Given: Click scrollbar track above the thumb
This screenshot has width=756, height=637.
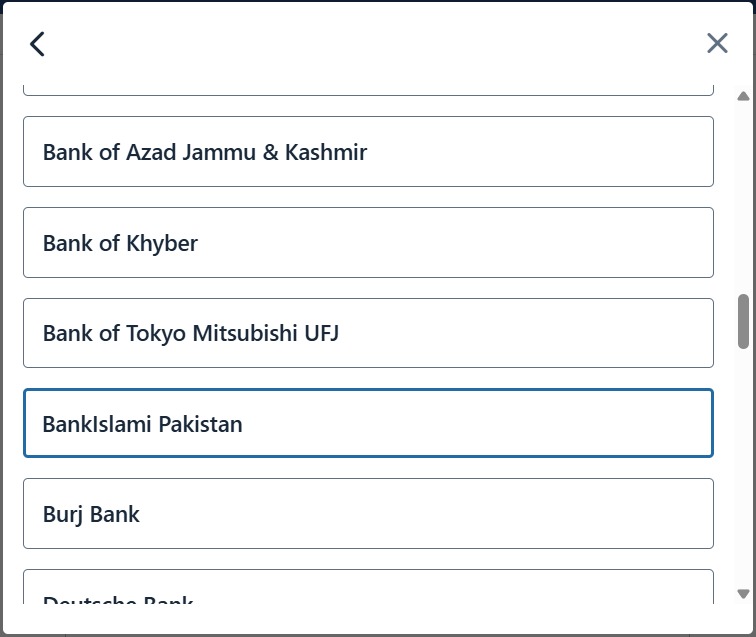Looking at the screenshot, I should (743, 200).
